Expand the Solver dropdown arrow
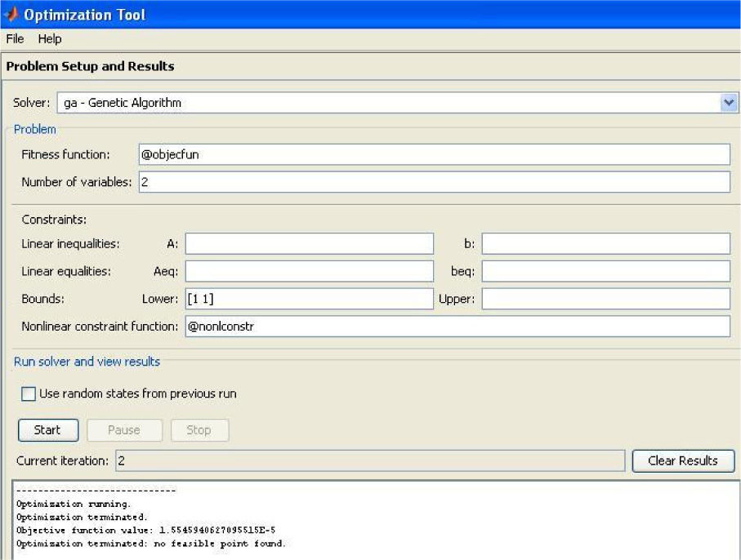 point(729,103)
